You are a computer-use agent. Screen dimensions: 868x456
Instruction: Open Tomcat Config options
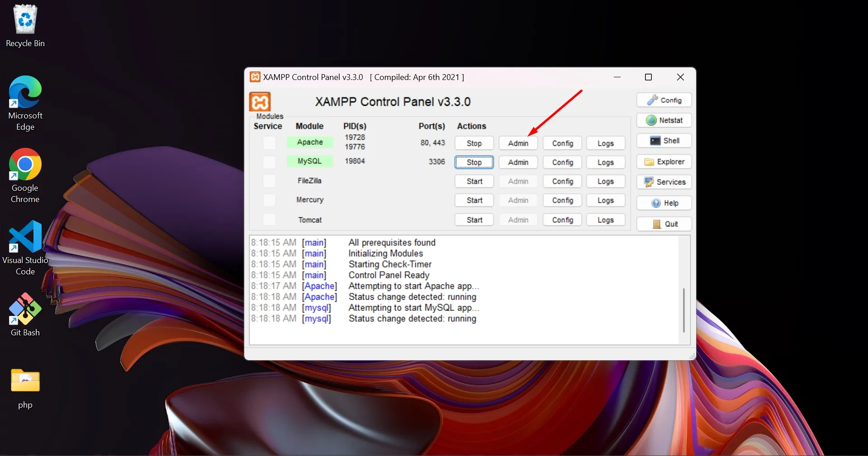point(562,220)
